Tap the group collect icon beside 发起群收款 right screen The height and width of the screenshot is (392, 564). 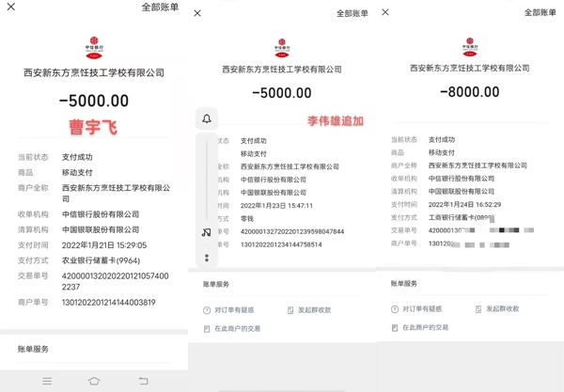pos(478,309)
